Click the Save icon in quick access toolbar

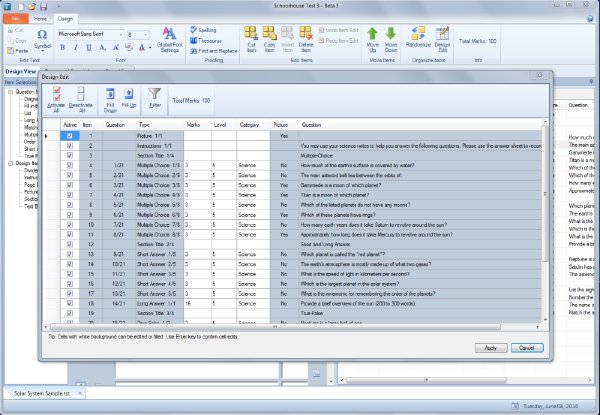click(44, 7)
